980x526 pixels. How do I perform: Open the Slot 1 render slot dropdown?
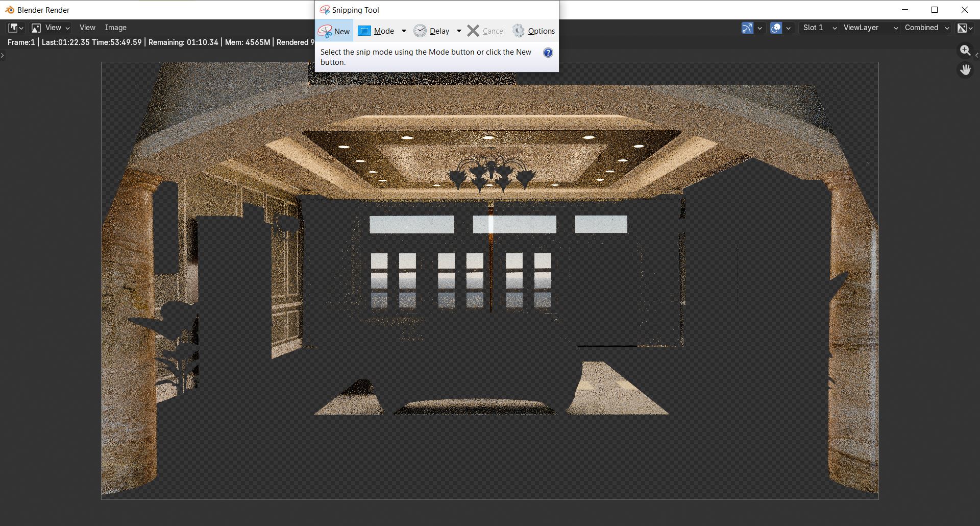coord(819,28)
